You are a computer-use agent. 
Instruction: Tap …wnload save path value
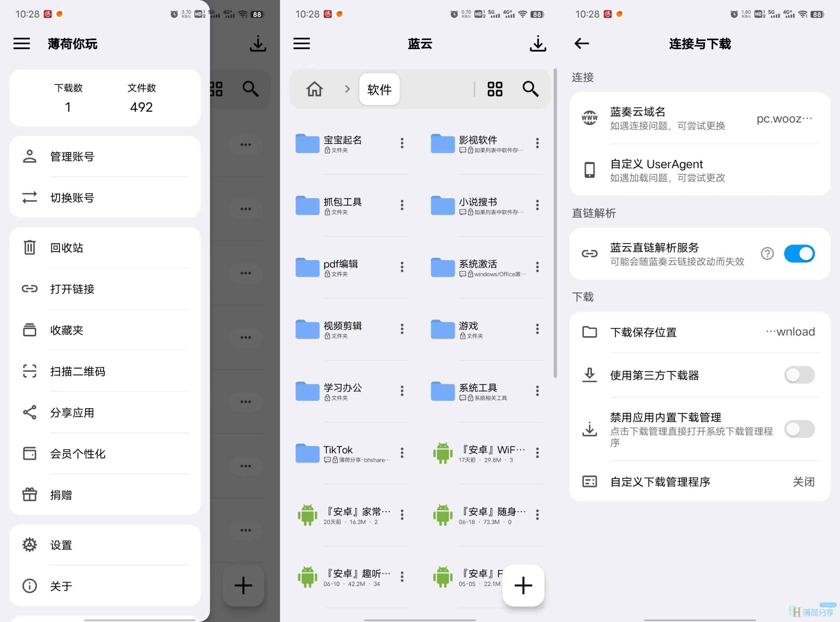tap(790, 332)
